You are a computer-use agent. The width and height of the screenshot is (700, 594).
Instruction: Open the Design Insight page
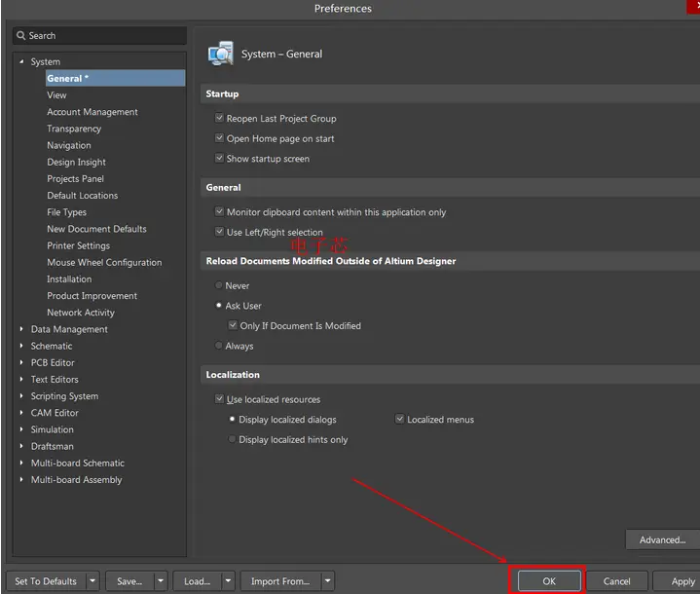[x=76, y=162]
